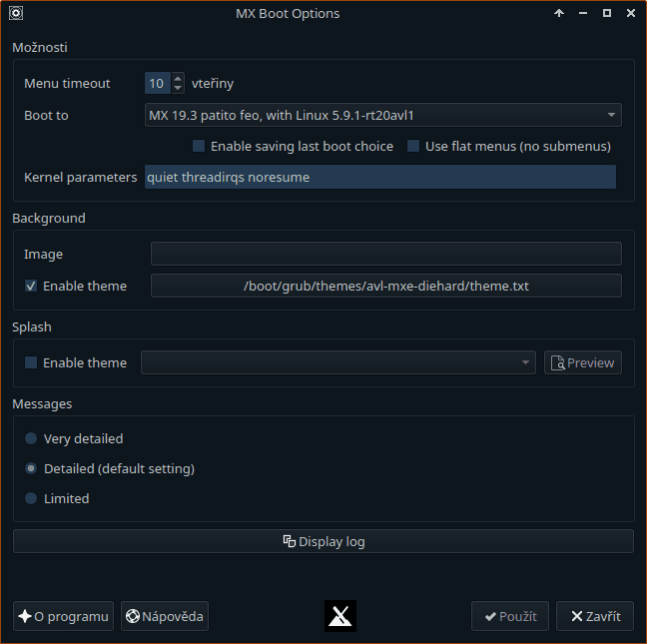Open the Boot to dropdown list
Viewport: 647px width, 644px height.
(x=383, y=115)
